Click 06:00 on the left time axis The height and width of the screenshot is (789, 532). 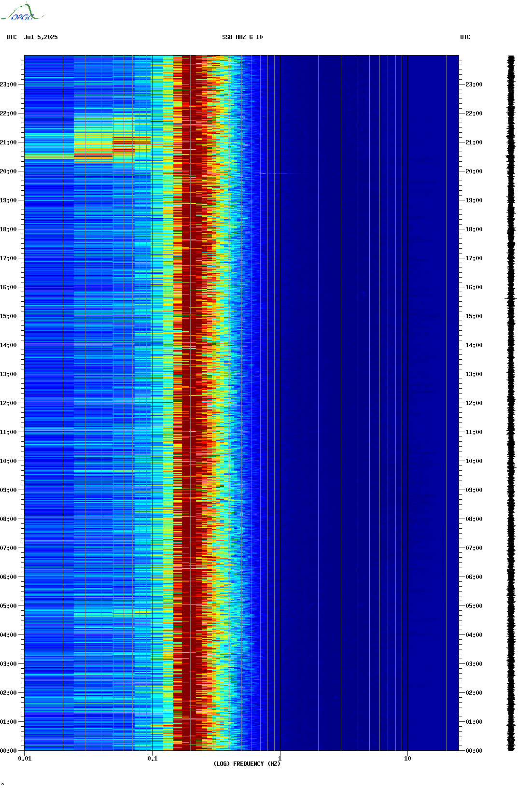8,577
